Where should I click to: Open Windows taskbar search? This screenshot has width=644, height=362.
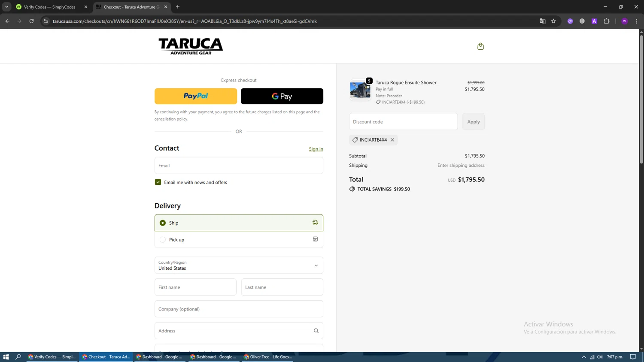[18, 357]
